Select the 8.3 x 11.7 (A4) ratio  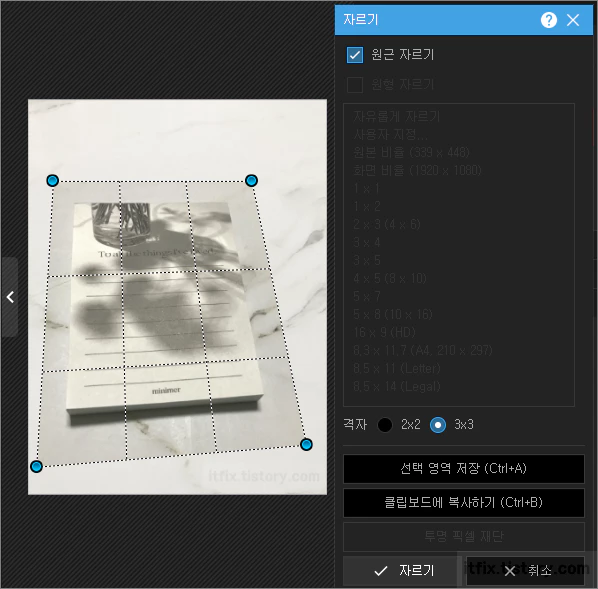click(x=423, y=351)
